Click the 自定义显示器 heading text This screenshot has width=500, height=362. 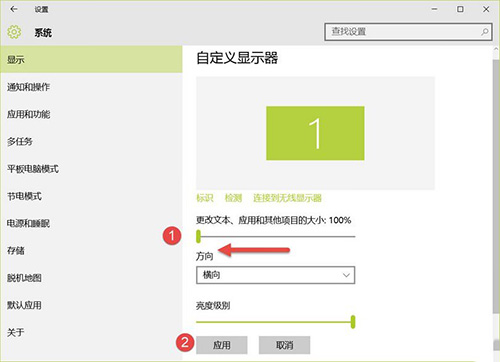click(237, 58)
